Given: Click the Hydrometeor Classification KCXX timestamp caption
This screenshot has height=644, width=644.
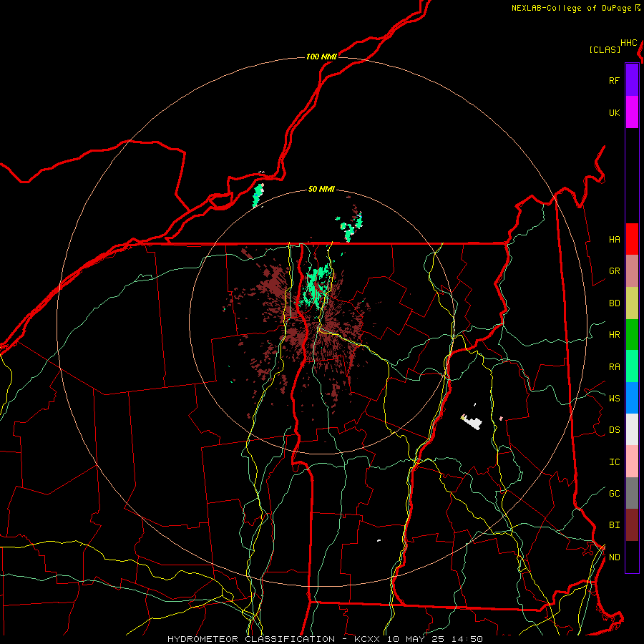Looking at the screenshot, I should (325, 639).
